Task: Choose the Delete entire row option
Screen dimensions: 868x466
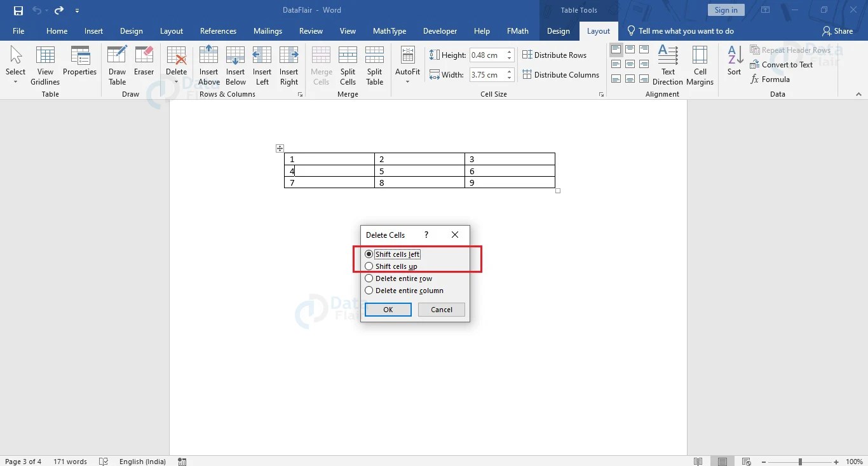Action: click(x=369, y=278)
